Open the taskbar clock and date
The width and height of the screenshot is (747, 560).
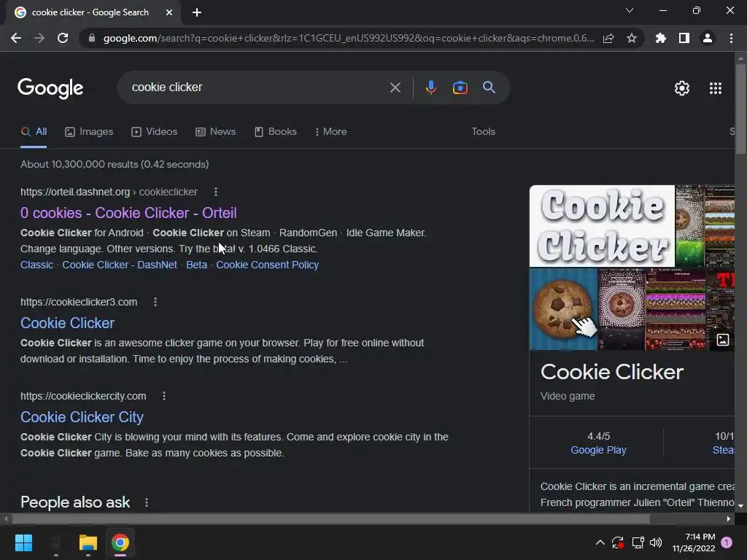click(x=694, y=542)
